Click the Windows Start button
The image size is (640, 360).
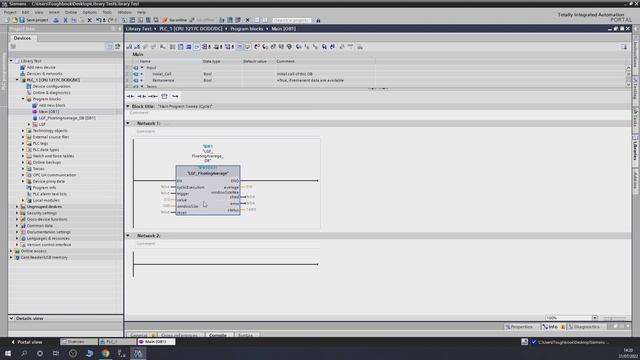point(8,353)
